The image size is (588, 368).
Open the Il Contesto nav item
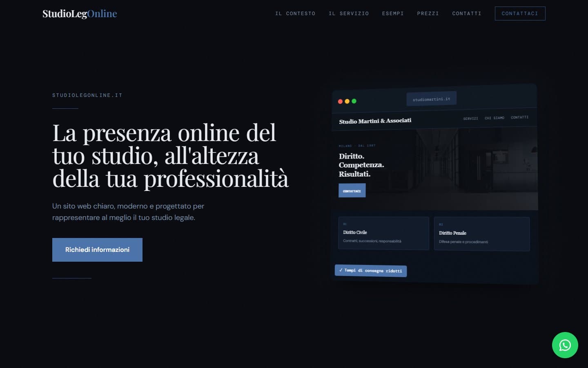pos(295,13)
